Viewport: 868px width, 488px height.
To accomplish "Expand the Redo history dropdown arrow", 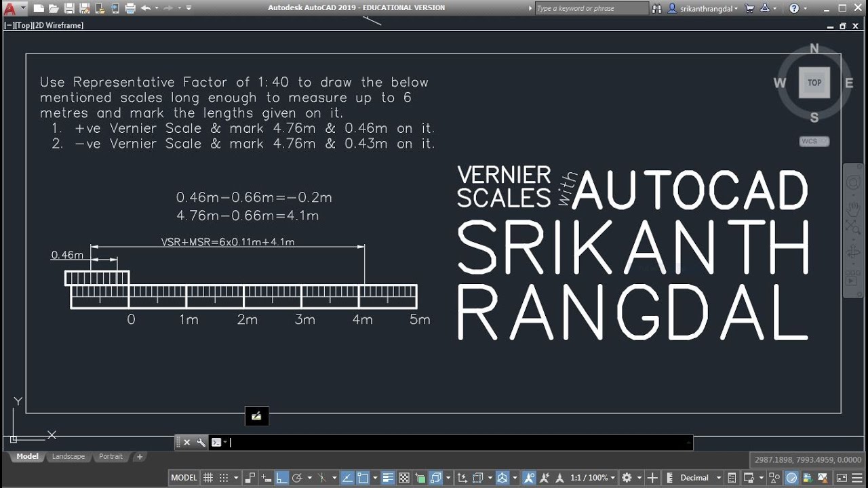I will pyautogui.click(x=179, y=8).
